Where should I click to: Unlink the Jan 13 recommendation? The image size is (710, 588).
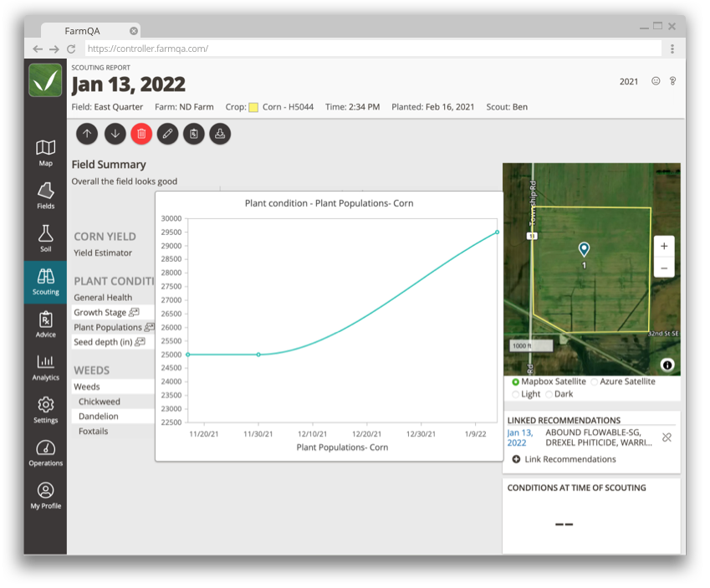(667, 437)
